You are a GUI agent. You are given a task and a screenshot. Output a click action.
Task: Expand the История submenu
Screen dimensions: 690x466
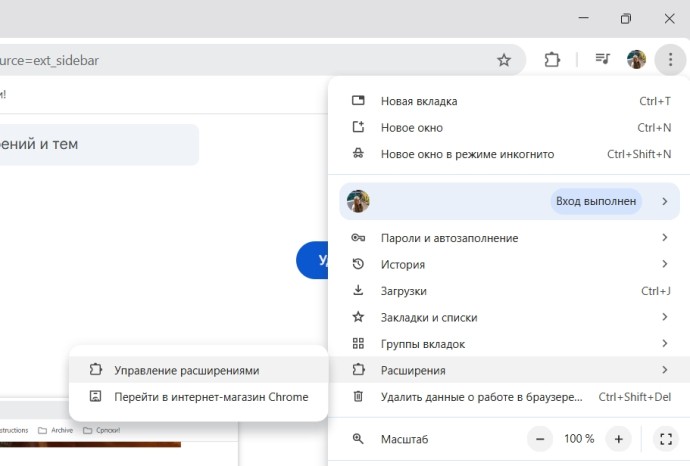402,264
